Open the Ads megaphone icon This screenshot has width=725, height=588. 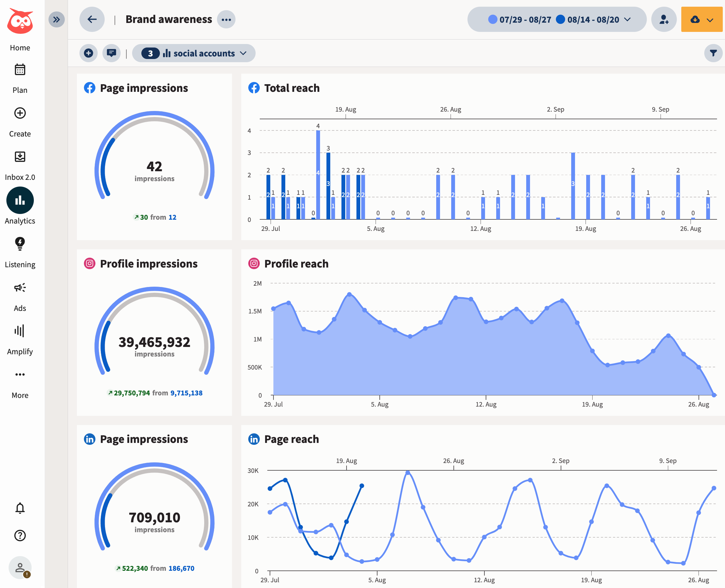(x=20, y=288)
